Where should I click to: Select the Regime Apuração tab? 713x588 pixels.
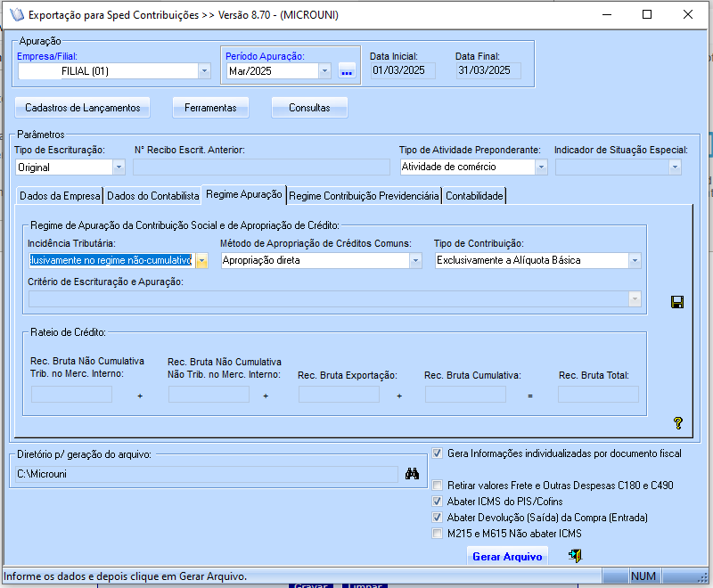pyautogui.click(x=244, y=194)
